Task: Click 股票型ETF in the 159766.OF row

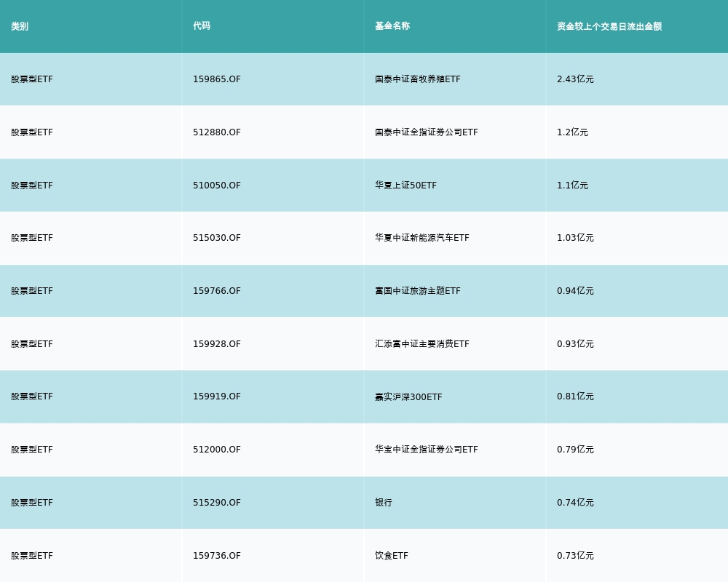Action: pyautogui.click(x=32, y=291)
